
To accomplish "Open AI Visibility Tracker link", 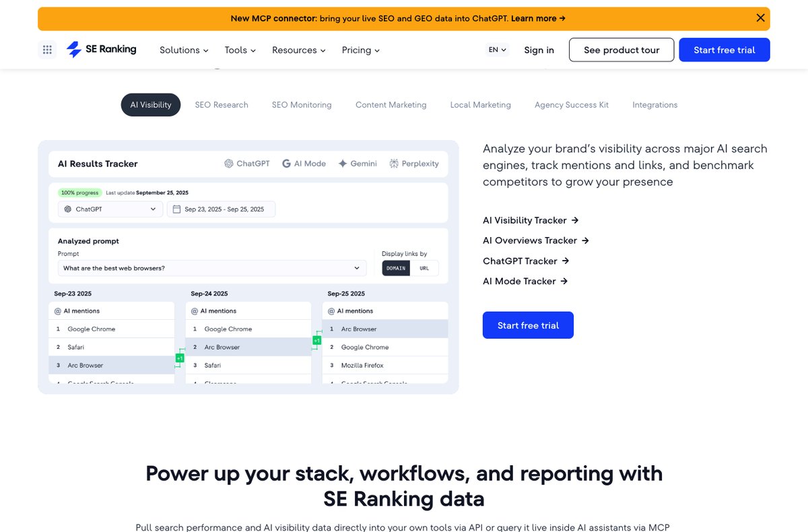I will click(x=531, y=220).
